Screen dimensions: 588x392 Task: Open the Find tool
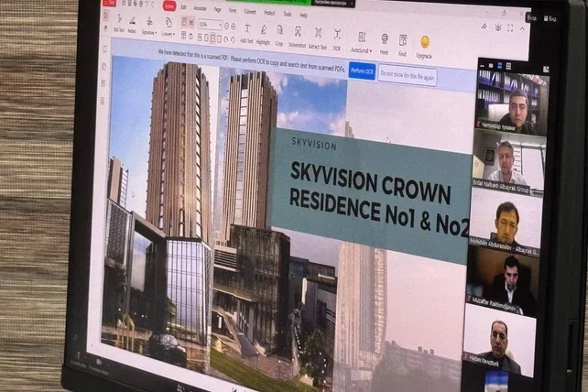[403, 46]
